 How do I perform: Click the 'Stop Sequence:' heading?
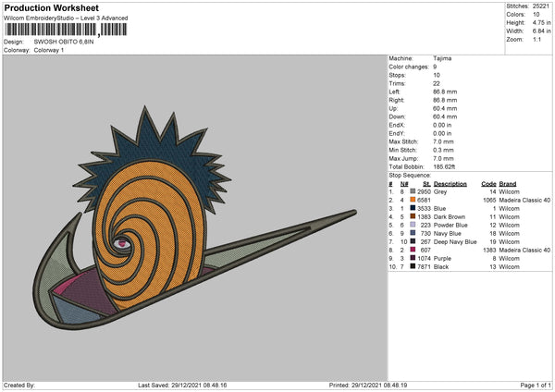click(x=410, y=175)
